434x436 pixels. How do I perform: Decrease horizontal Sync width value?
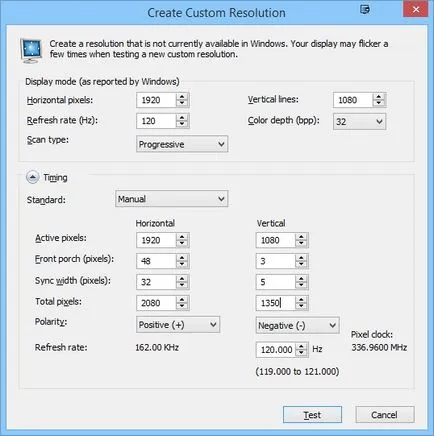tap(182, 286)
